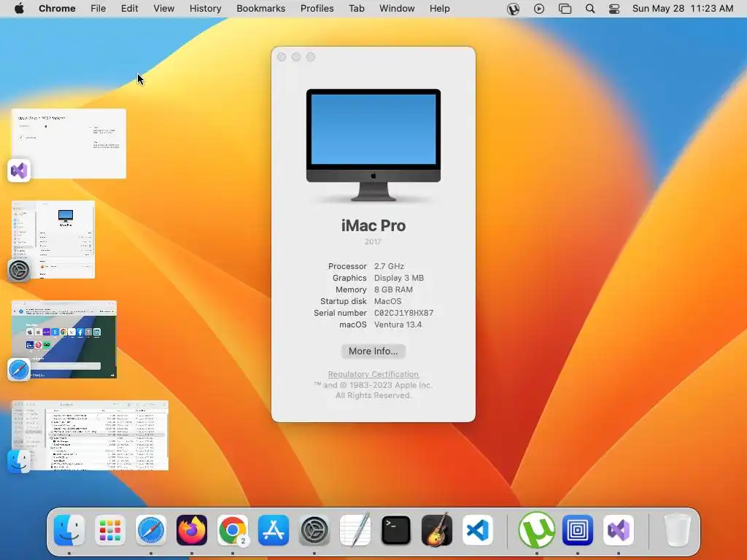Click the Chrome icon in the Dock

click(x=233, y=530)
